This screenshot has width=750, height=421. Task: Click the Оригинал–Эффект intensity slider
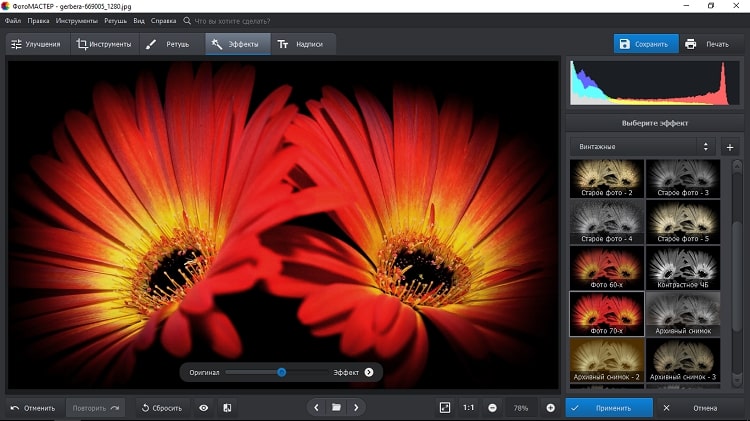[282, 372]
